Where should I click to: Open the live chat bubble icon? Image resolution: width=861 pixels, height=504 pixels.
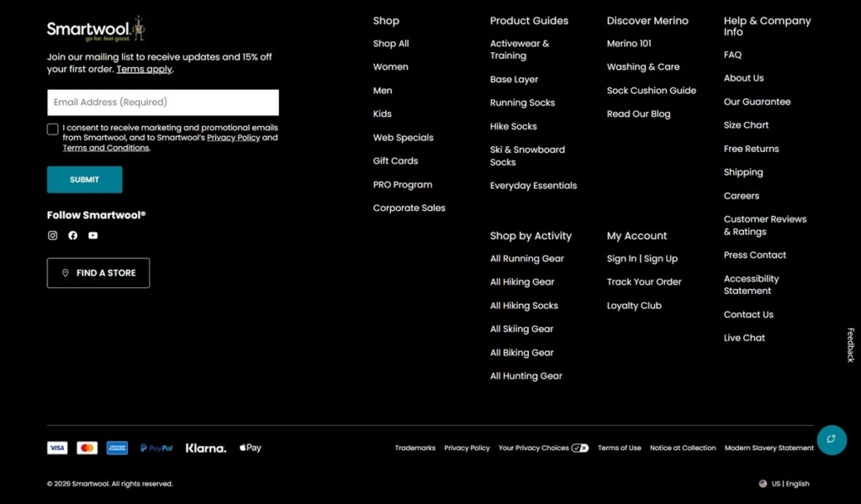coord(832,439)
